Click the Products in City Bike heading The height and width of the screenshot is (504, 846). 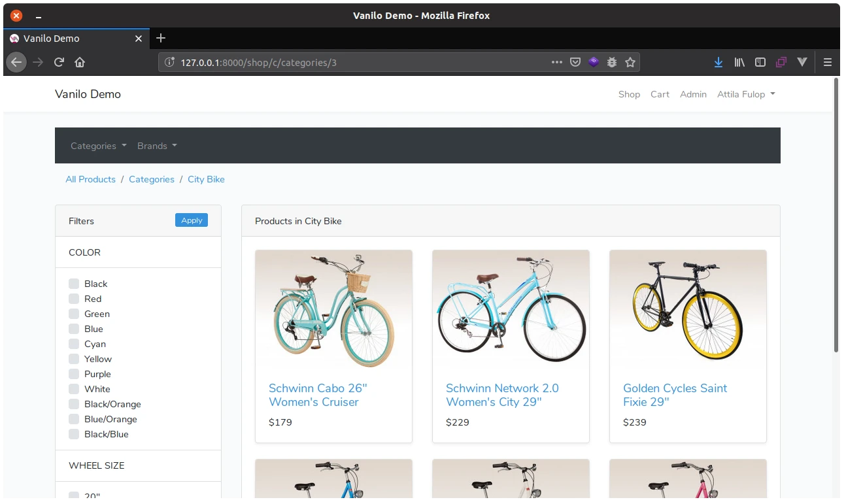298,221
